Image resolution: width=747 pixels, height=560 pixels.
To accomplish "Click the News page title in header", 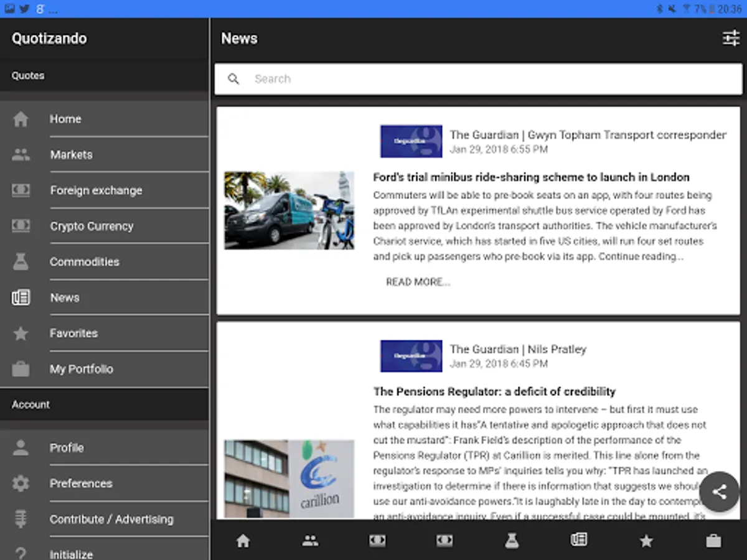I will point(239,39).
